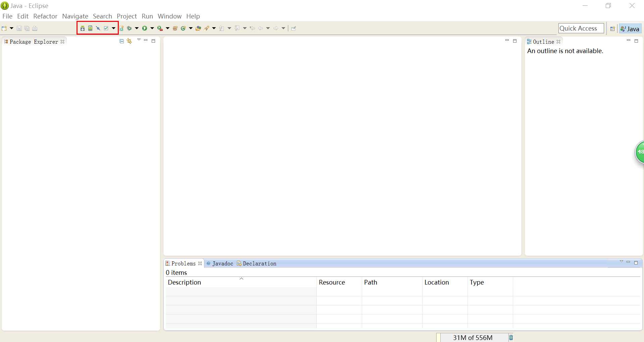The height and width of the screenshot is (342, 644).
Task: Open the New Android XML File wizard icon
Action: coord(121,28)
